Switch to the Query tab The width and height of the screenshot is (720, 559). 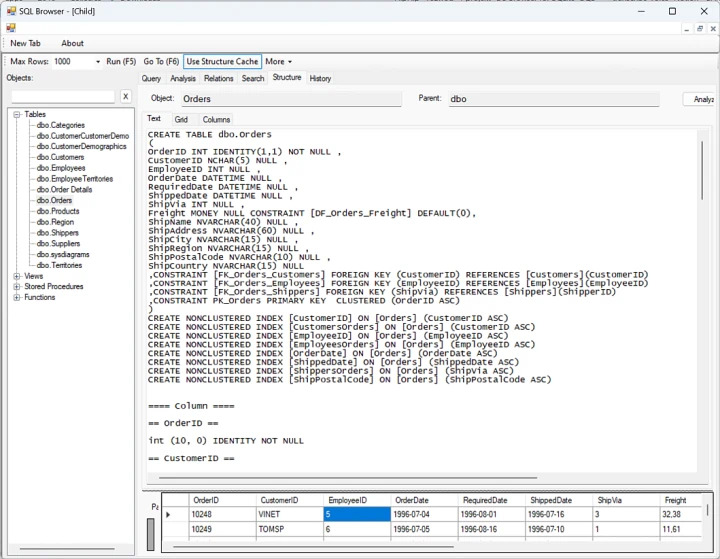[x=151, y=79]
